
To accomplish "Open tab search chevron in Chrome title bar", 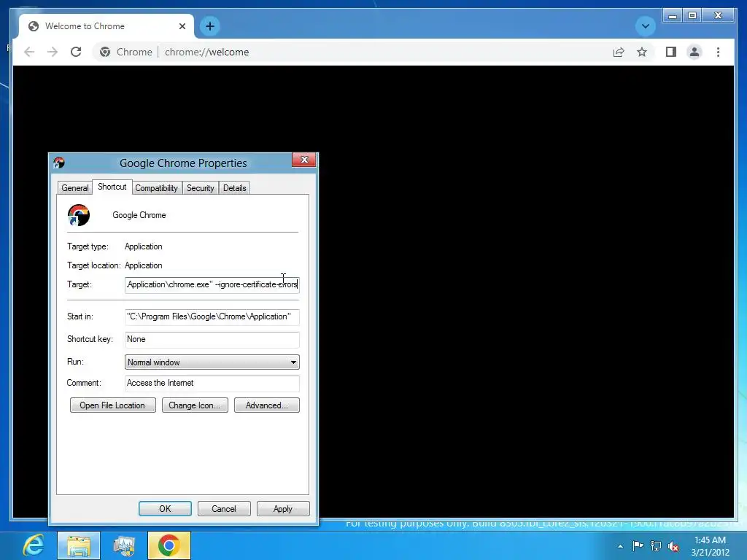I will (x=646, y=26).
